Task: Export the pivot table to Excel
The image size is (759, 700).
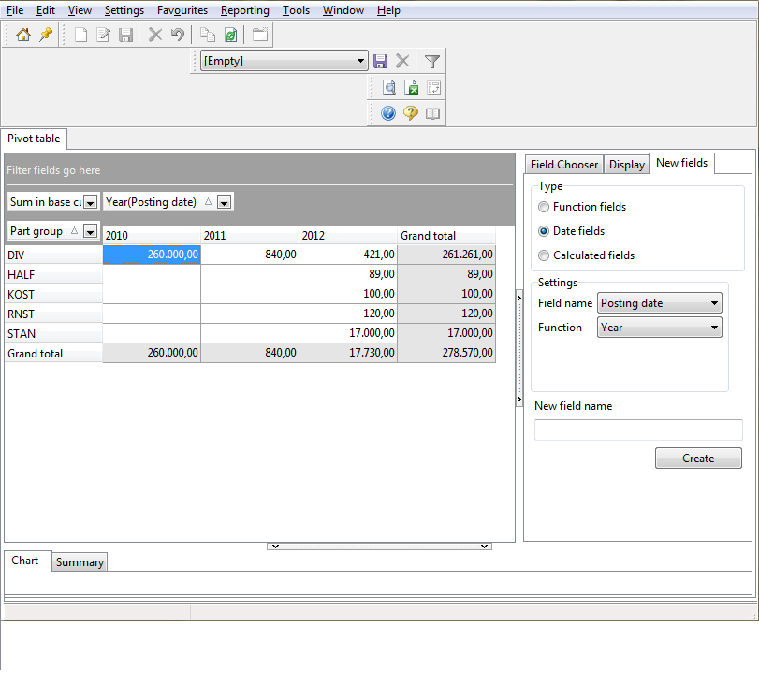Action: (412, 87)
